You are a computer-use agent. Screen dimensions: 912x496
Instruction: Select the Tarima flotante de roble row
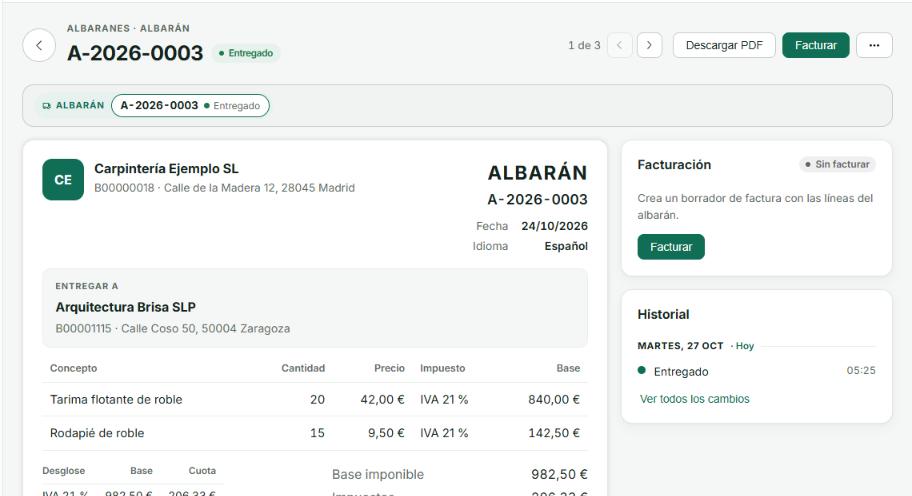[x=315, y=399]
